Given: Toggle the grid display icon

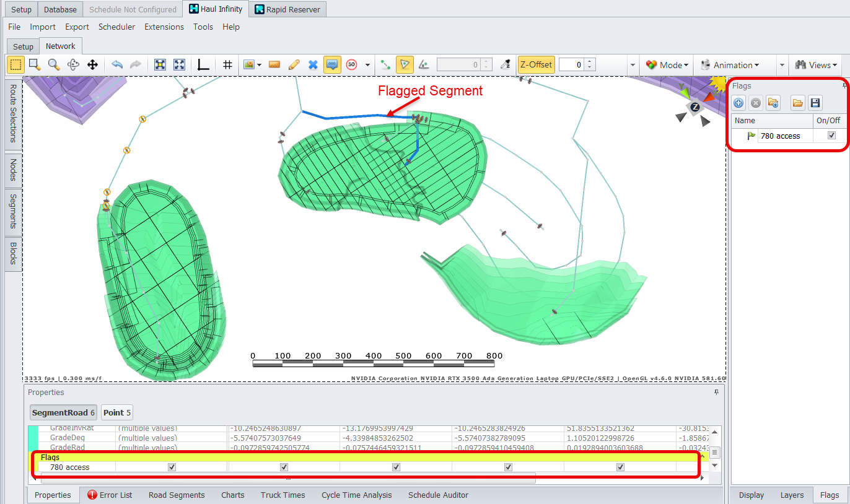Looking at the screenshot, I should point(227,64).
